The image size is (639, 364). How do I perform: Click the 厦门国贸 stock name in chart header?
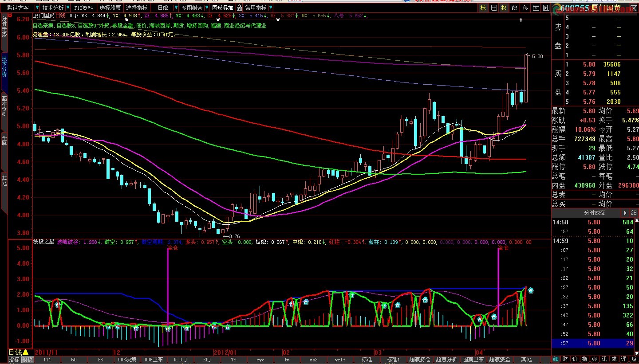(43, 16)
